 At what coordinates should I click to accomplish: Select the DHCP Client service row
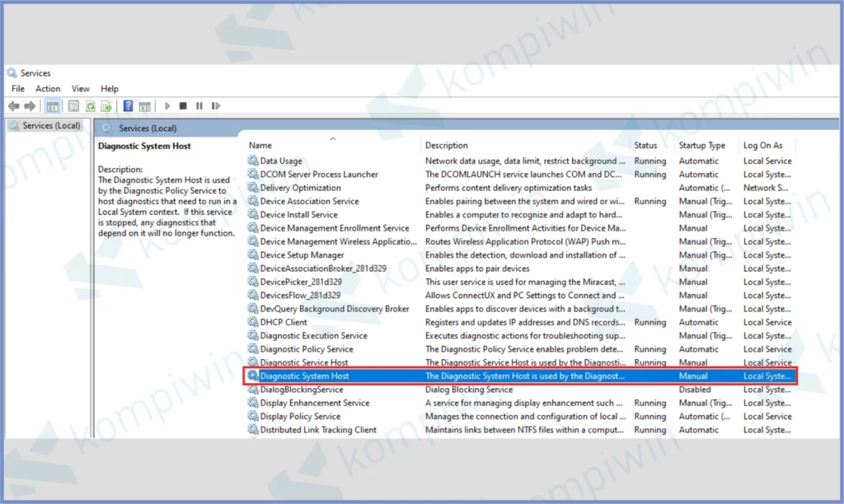tap(284, 322)
